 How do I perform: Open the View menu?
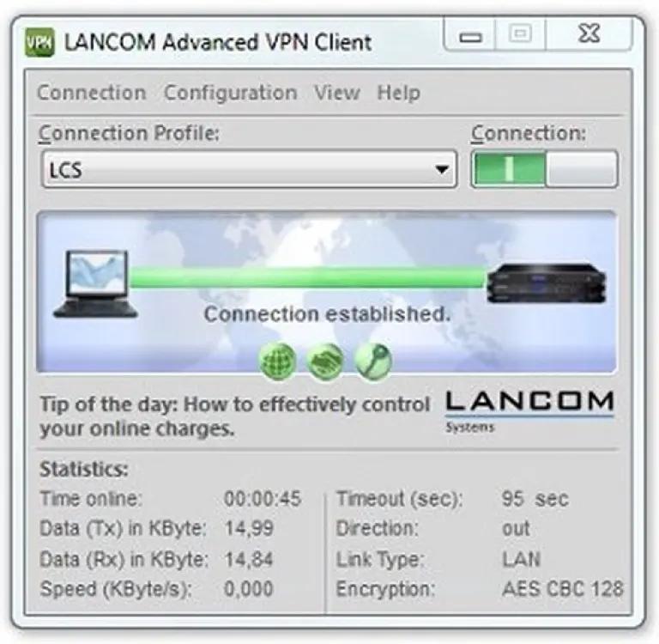[x=337, y=93]
